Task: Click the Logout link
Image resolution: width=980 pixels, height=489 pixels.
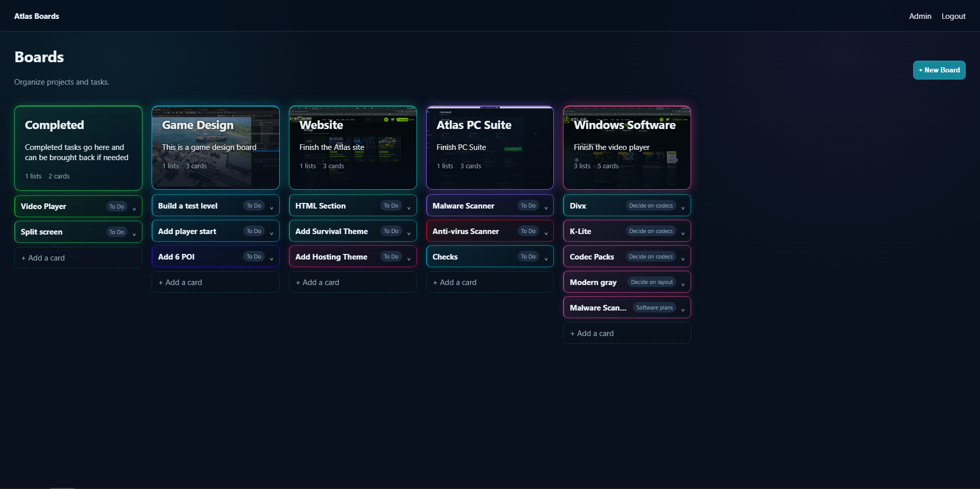Action: pyautogui.click(x=953, y=16)
